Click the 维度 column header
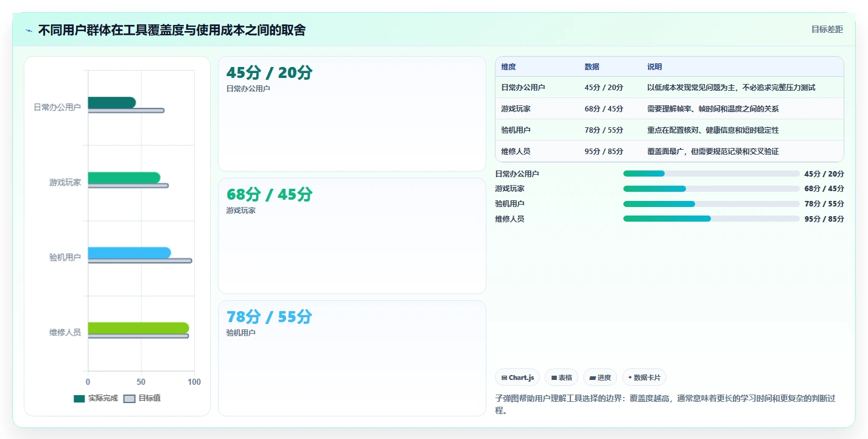Screen dimensions: 868x439 tap(509, 67)
